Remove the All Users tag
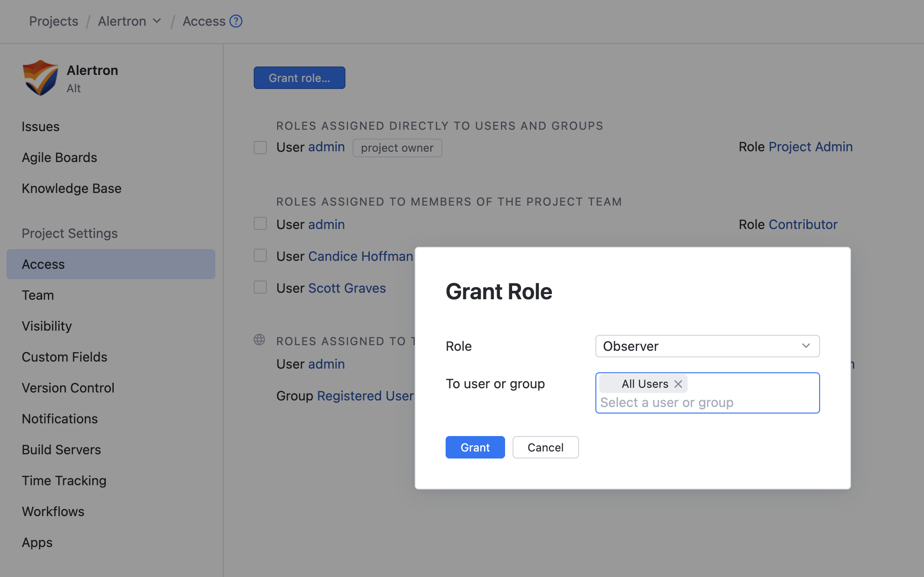This screenshot has width=924, height=577. 678,384
